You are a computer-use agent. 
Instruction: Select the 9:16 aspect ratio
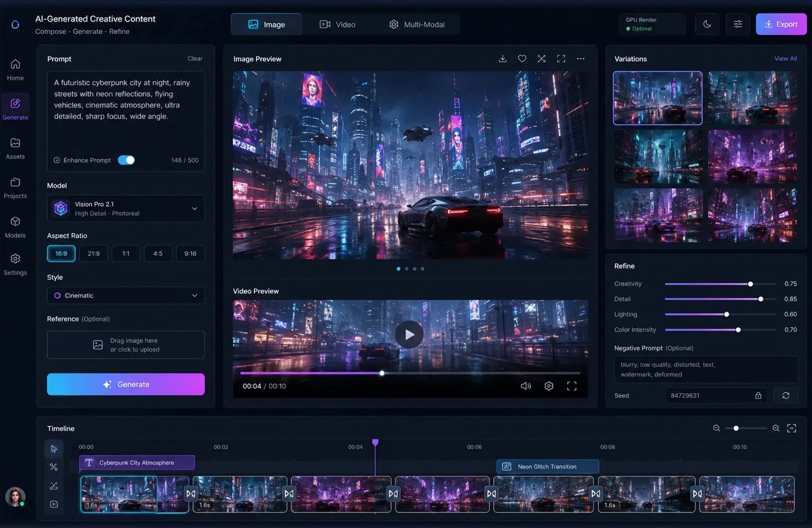(x=190, y=253)
